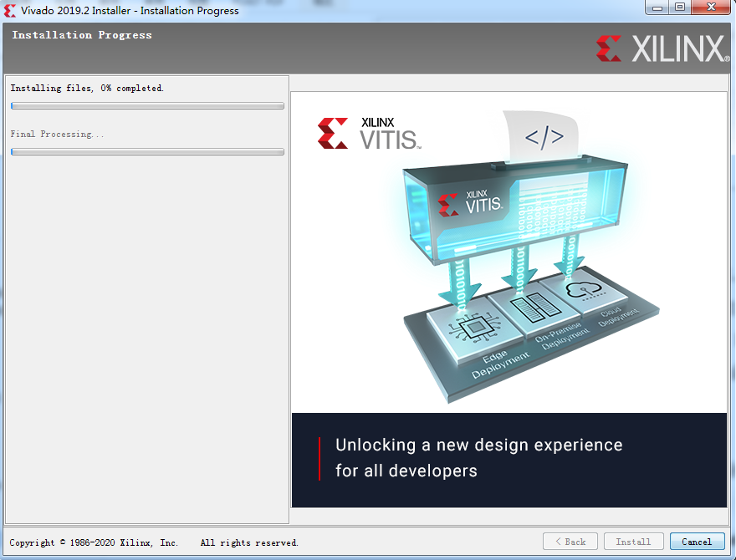Click the 'Unlocking a new design experience' text
The height and width of the screenshot is (560, 736).
[478, 445]
